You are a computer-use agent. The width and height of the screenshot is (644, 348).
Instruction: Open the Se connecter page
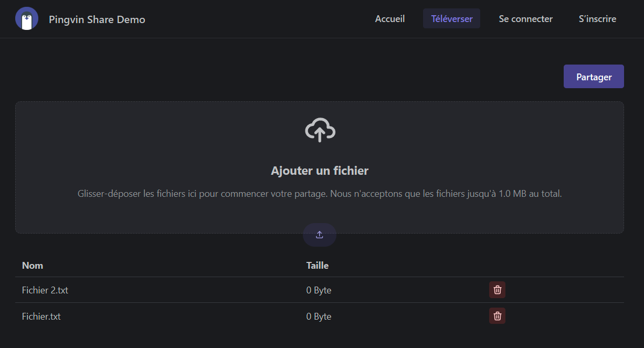[x=525, y=19]
